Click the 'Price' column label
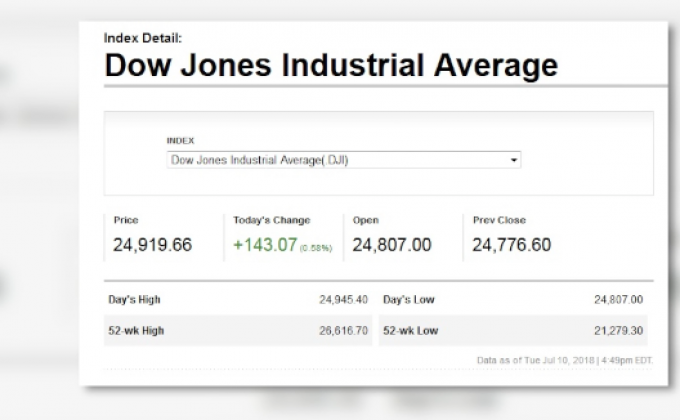 (x=126, y=220)
